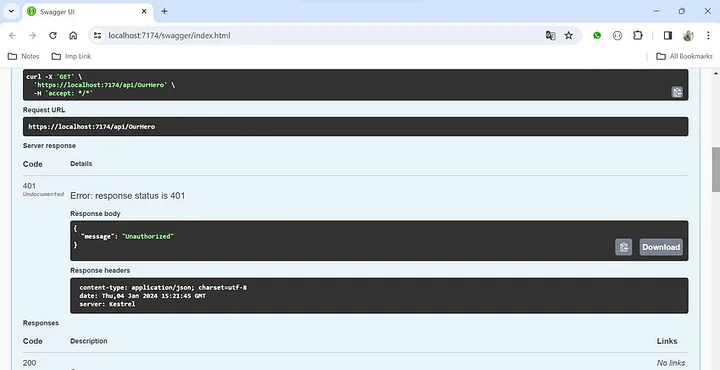Go back to previous page

click(12, 35)
